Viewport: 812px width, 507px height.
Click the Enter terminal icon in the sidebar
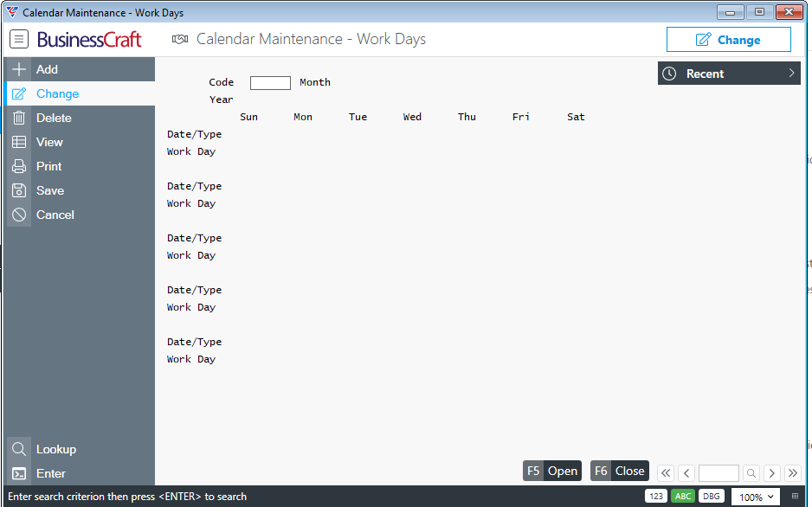19,473
